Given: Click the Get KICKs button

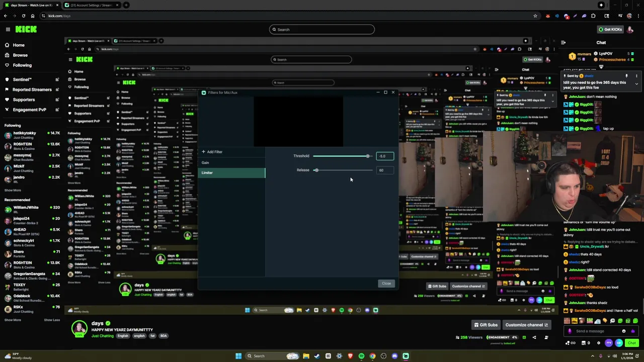Looking at the screenshot, I should click(610, 29).
